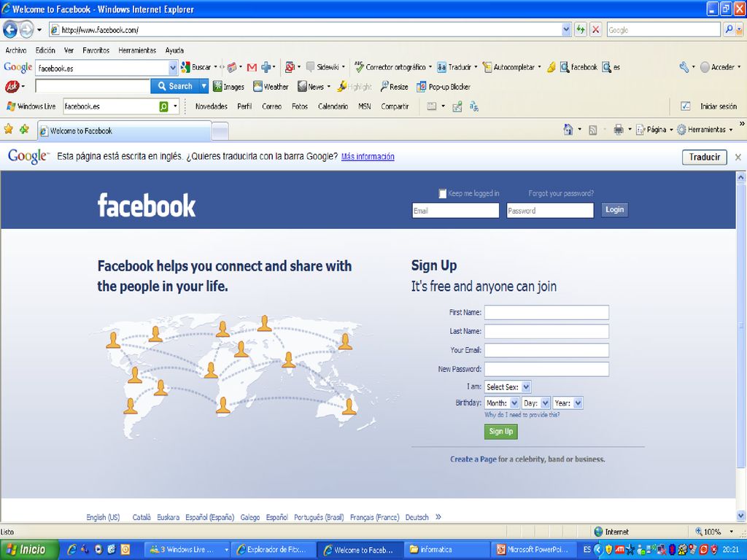This screenshot has height=560, width=747.
Task: Open the Archivo menu
Action: coord(16,50)
